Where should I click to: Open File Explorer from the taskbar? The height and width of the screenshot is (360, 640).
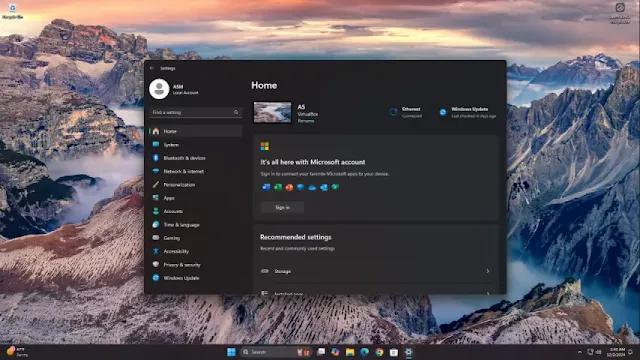(x=350, y=352)
